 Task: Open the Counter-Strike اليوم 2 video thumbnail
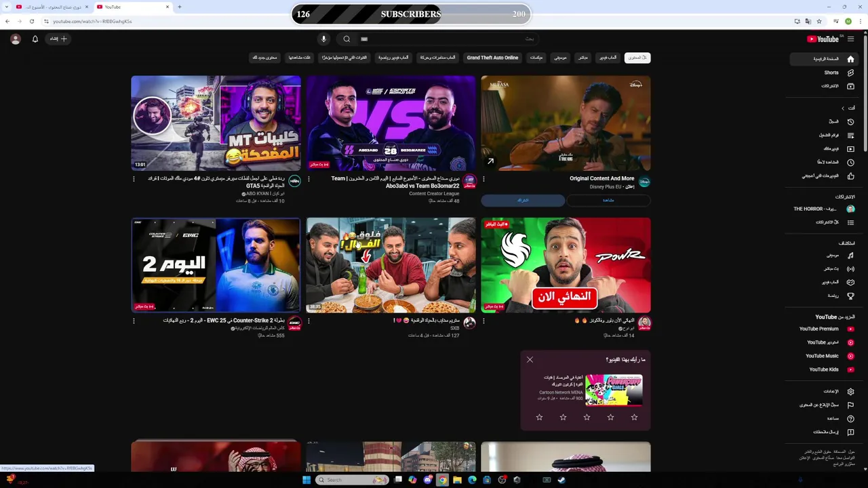click(216, 265)
